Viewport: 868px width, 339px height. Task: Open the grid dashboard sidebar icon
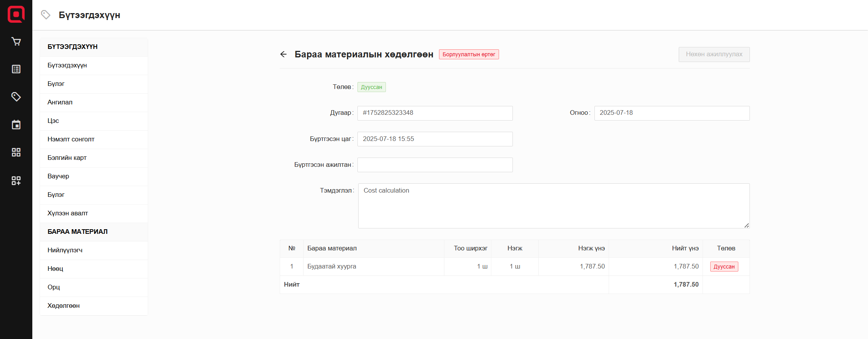click(x=16, y=153)
